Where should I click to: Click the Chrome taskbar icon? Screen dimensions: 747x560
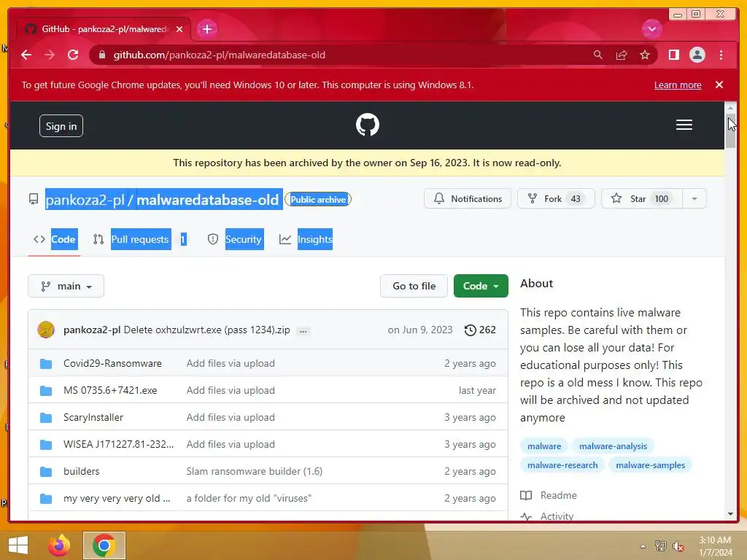click(x=104, y=545)
